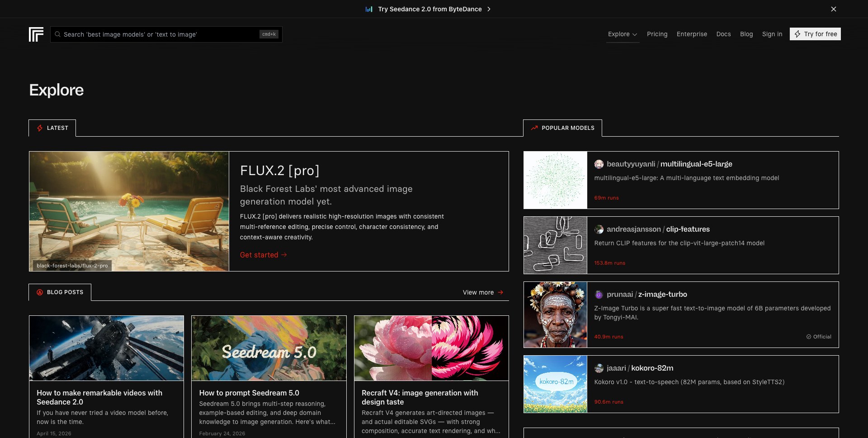Click the andreasjansson username

coord(634,229)
